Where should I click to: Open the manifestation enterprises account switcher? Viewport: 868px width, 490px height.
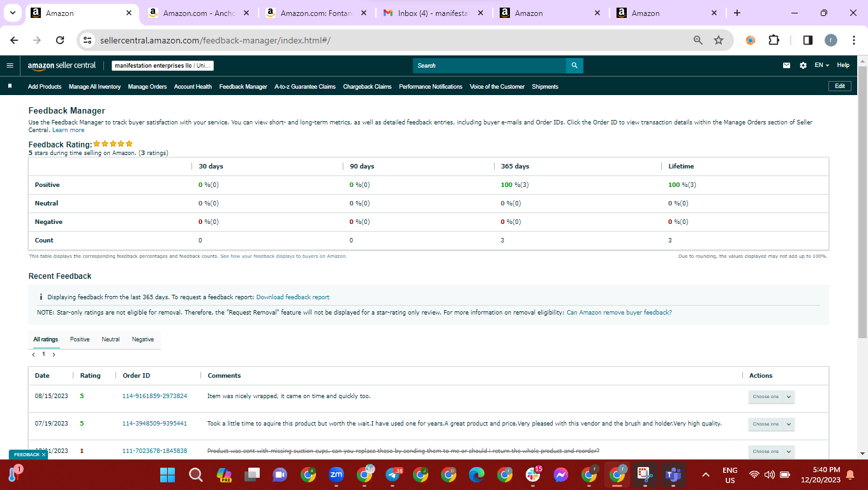[163, 66]
